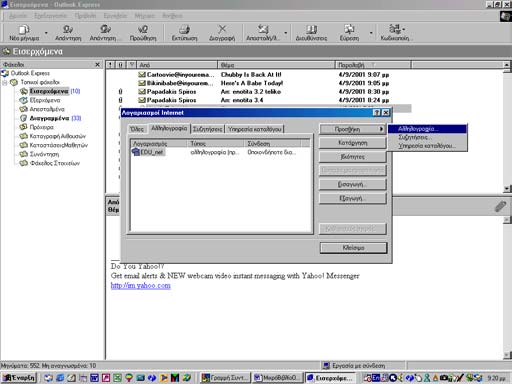Click the Διαγραφή (delete) toolbar icon
512x384 pixels.
tap(222, 33)
